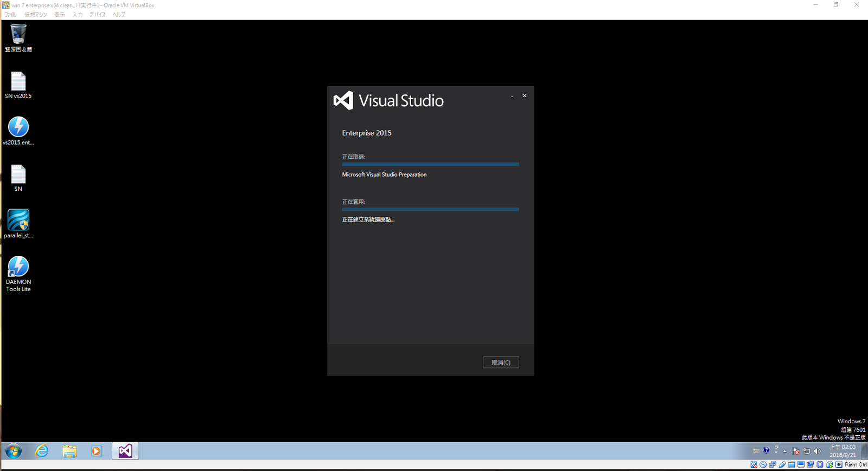Image resolution: width=868 pixels, height=471 pixels.
Task: Click VirtualBox network adapters indicator
Action: click(x=773, y=464)
